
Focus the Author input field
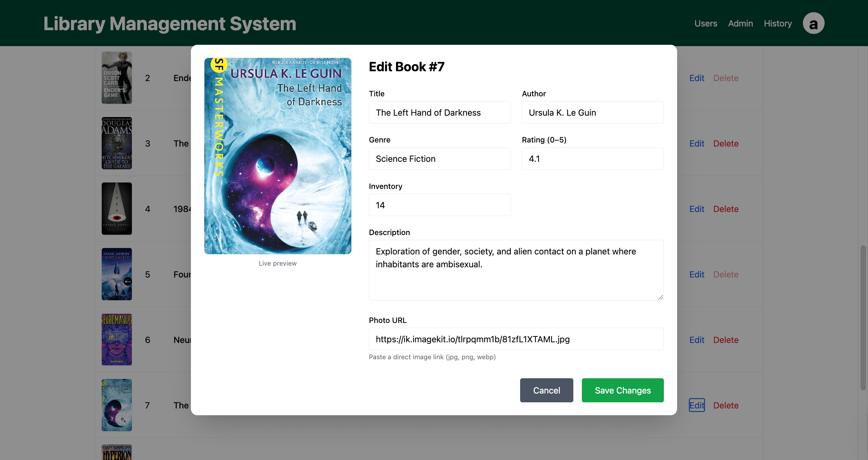tap(593, 113)
